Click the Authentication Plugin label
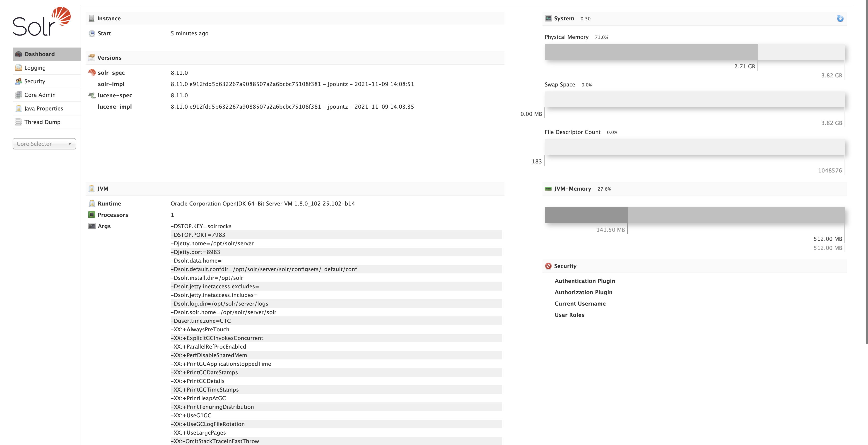This screenshot has height=445, width=868. tap(585, 281)
